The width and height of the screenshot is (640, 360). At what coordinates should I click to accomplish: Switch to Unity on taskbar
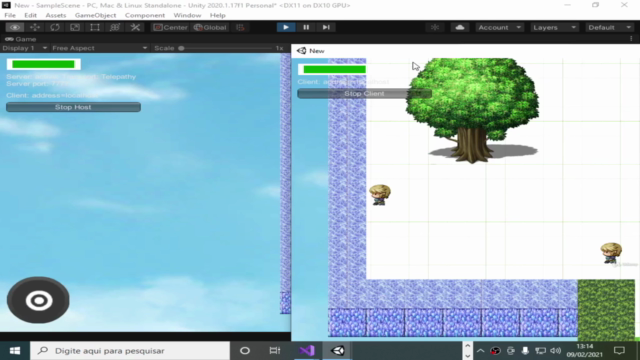click(338, 351)
